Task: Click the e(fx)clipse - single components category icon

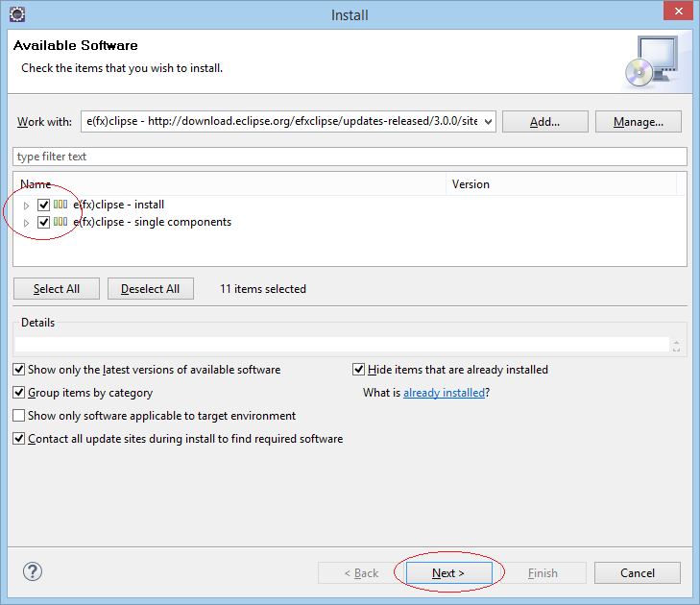Action: (x=60, y=222)
